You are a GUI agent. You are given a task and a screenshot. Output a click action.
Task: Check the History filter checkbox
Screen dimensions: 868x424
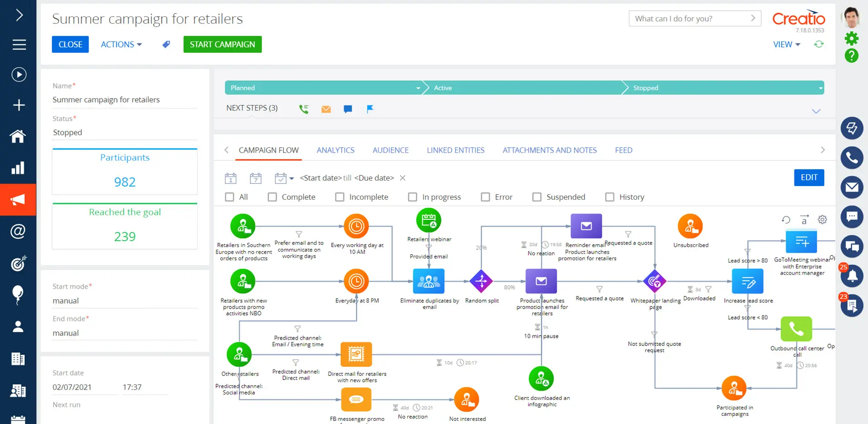coord(610,197)
